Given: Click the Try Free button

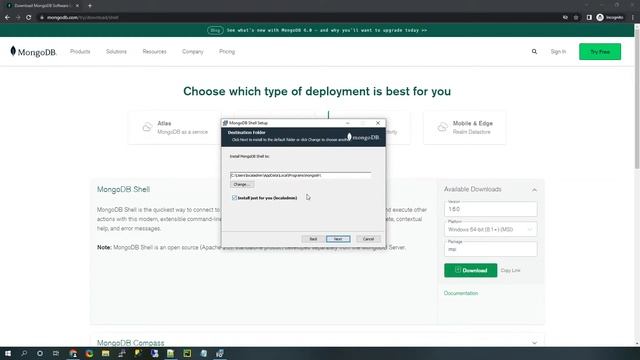Looking at the screenshot, I should (x=600, y=52).
